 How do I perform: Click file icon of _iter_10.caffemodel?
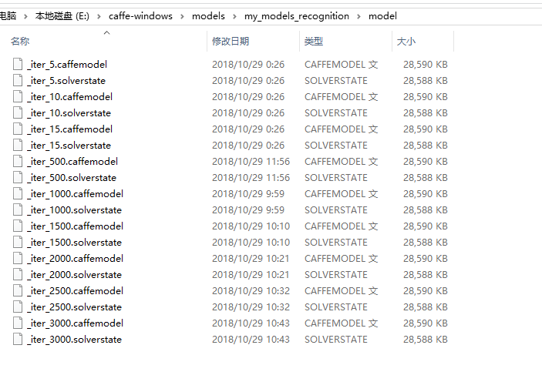pyautogui.click(x=18, y=97)
